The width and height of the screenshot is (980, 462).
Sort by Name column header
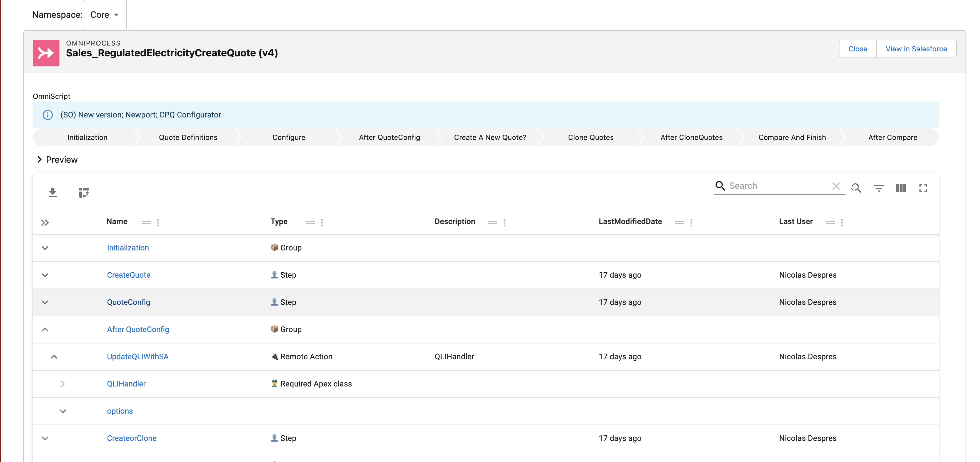click(x=117, y=221)
